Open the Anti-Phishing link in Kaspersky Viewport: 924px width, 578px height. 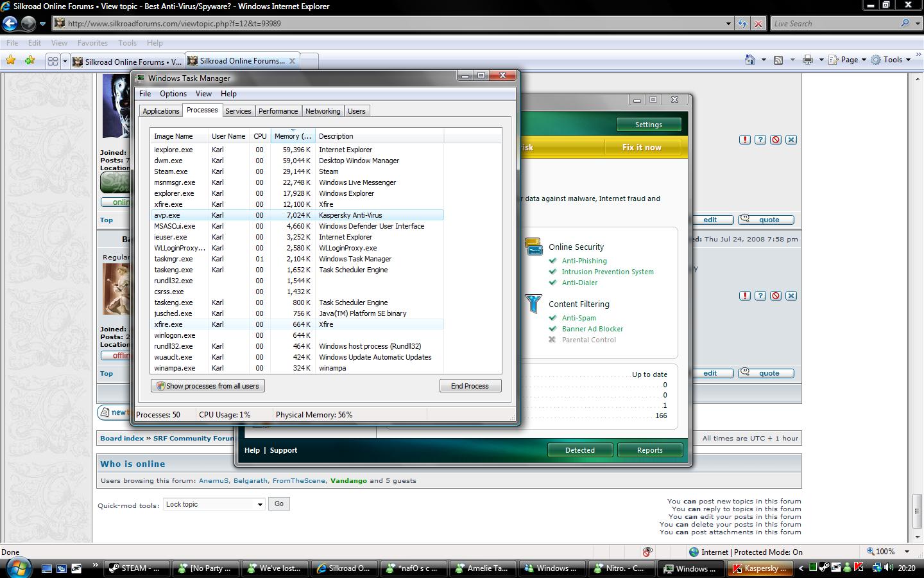(584, 261)
